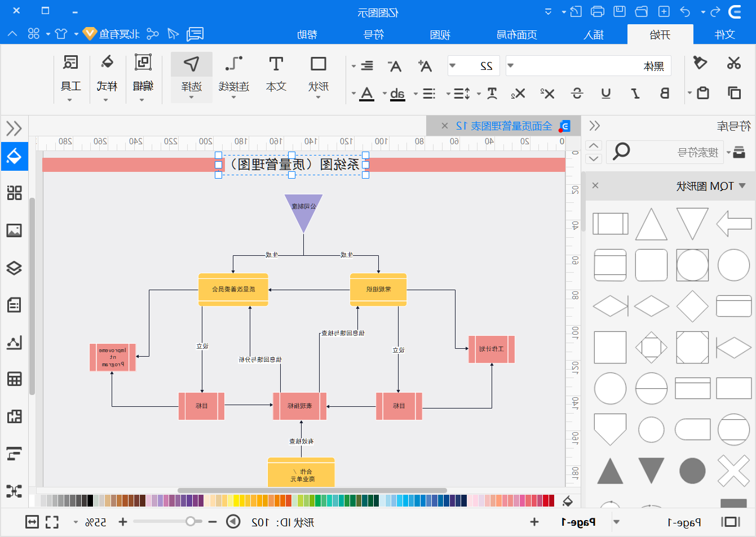Click the Share icon near username
The width and height of the screenshot is (756, 537).
tap(153, 34)
